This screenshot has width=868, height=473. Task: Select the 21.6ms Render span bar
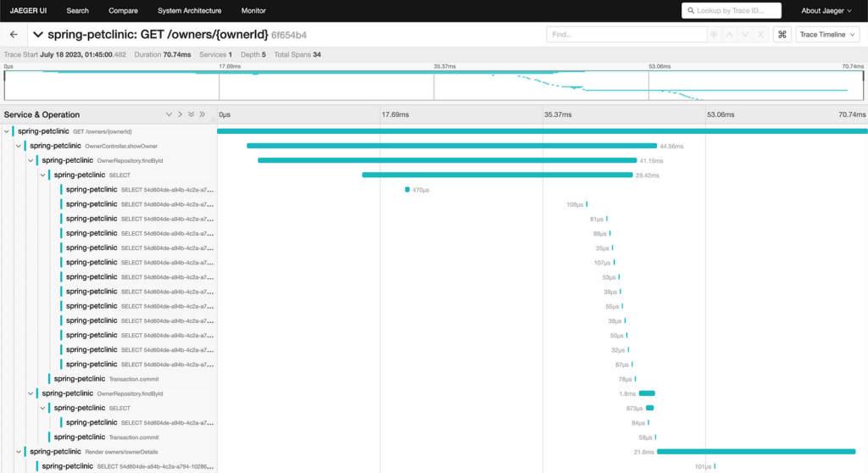756,452
